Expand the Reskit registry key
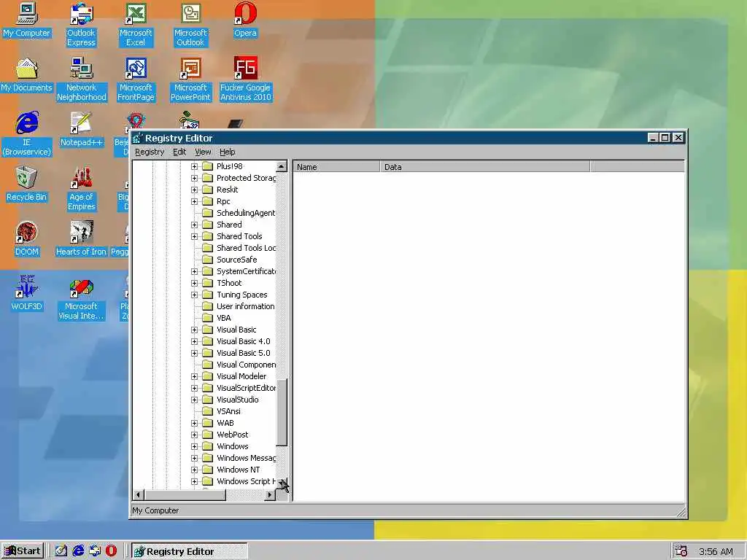 pyautogui.click(x=194, y=190)
